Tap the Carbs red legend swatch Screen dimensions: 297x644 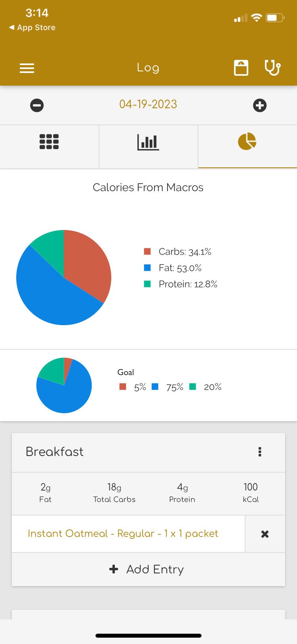point(148,251)
